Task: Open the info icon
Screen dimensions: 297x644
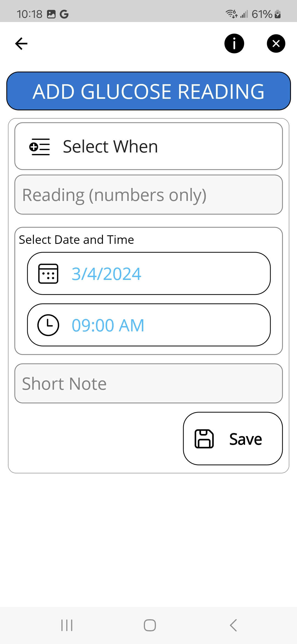Action: click(x=234, y=43)
